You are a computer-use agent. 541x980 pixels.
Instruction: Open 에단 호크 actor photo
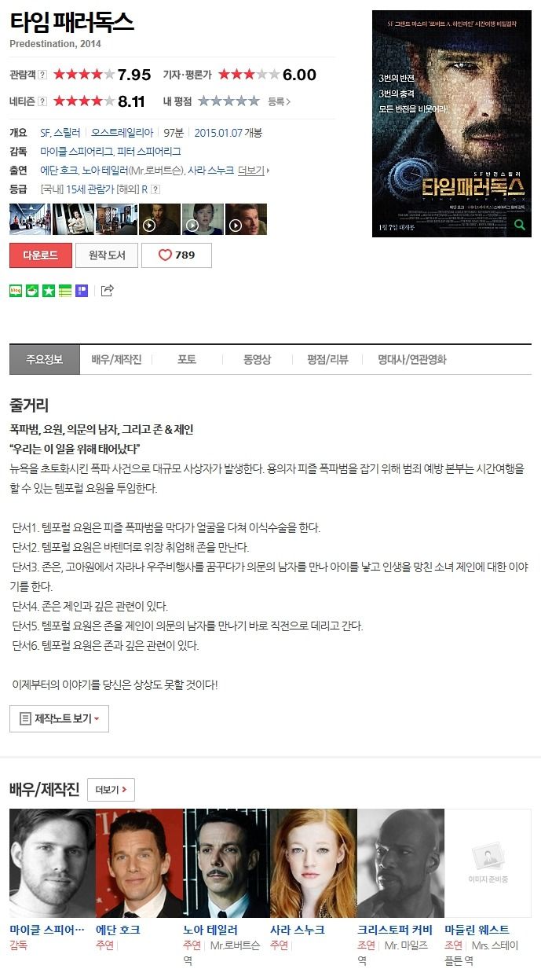pyautogui.click(x=139, y=863)
